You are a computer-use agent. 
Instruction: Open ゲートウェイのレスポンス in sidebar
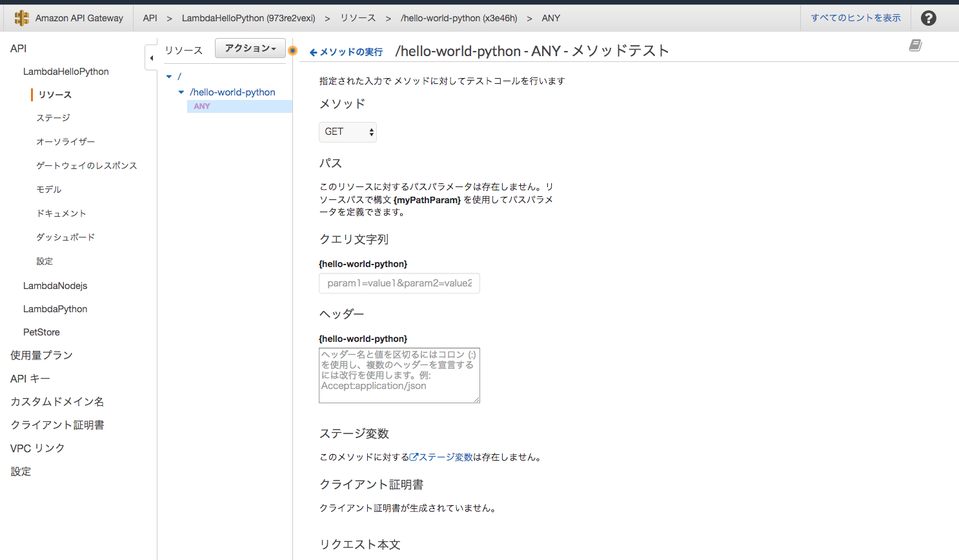(x=86, y=166)
